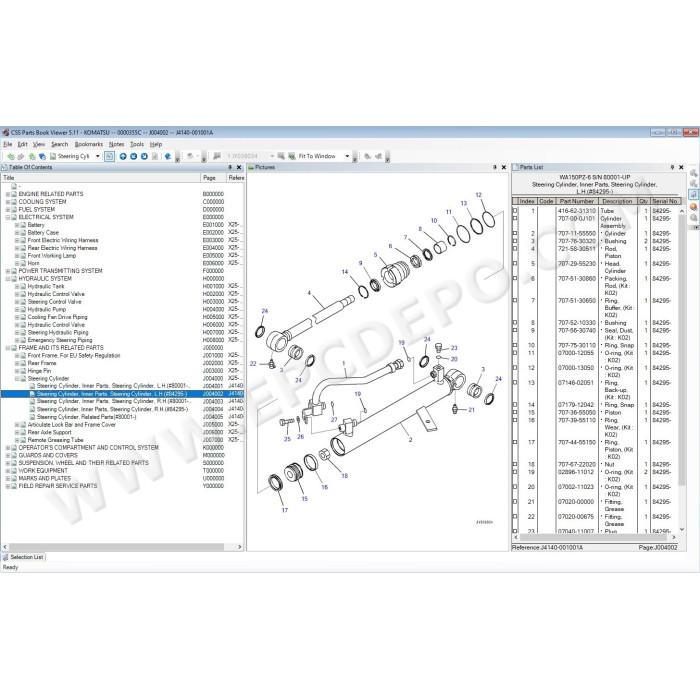
Task: Open the Fit To Window zoom dropdown
Action: (x=347, y=156)
